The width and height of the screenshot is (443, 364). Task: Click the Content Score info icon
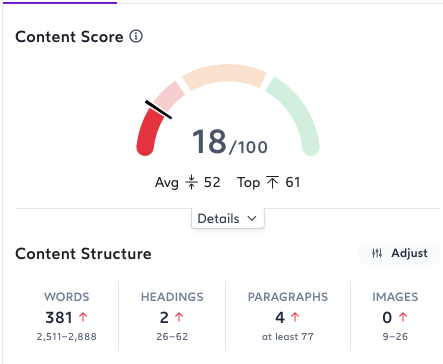tap(136, 36)
